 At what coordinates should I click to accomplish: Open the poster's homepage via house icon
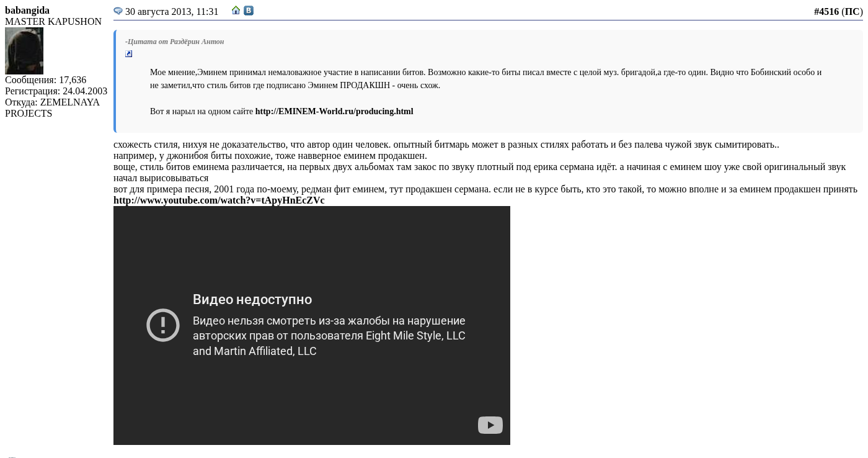click(x=236, y=11)
